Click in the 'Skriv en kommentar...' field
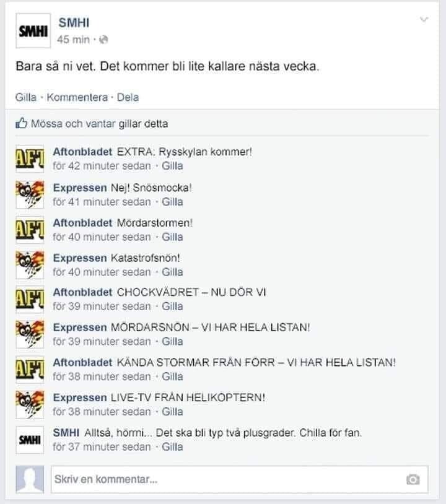The image size is (446, 504). click(x=240, y=479)
